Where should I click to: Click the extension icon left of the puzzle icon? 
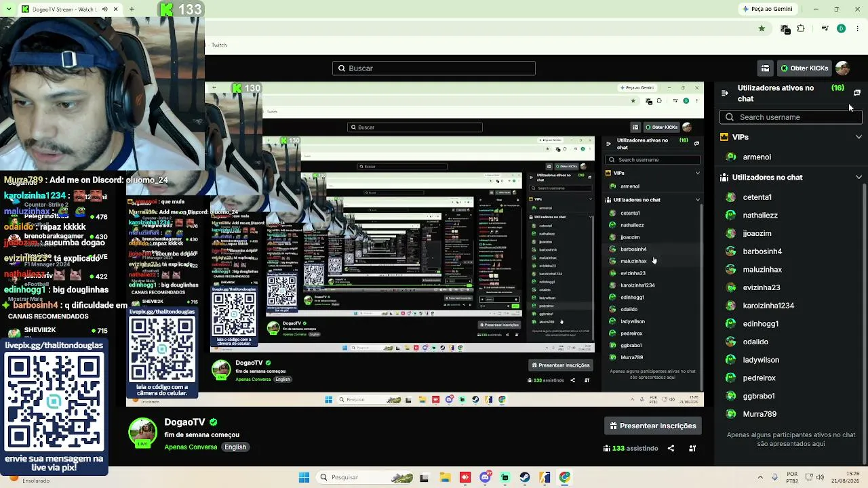point(785,29)
